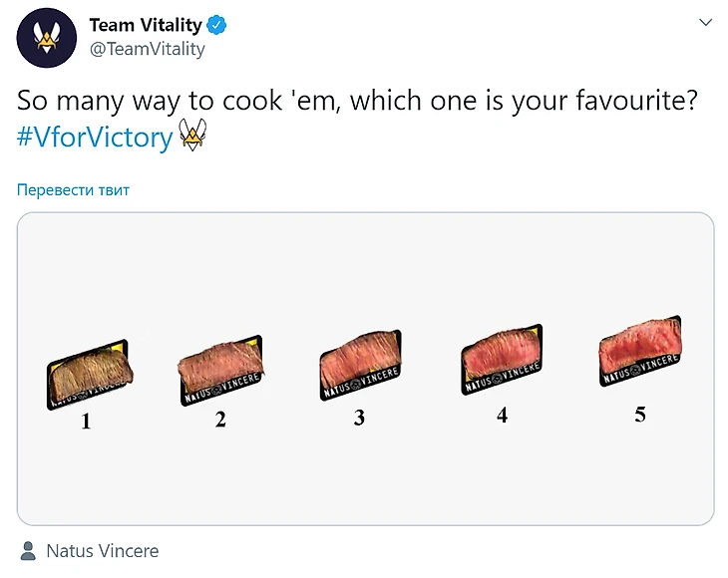Open the Team Vitality display name
Image resolution: width=728 pixels, height=578 pixels.
pyautogui.click(x=145, y=25)
